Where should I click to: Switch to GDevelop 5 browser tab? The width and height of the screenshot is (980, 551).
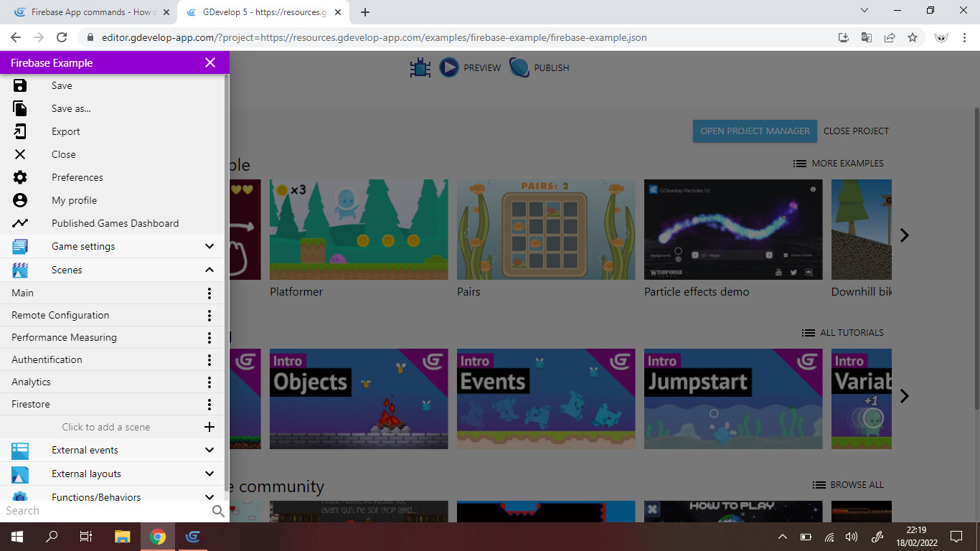point(263,12)
